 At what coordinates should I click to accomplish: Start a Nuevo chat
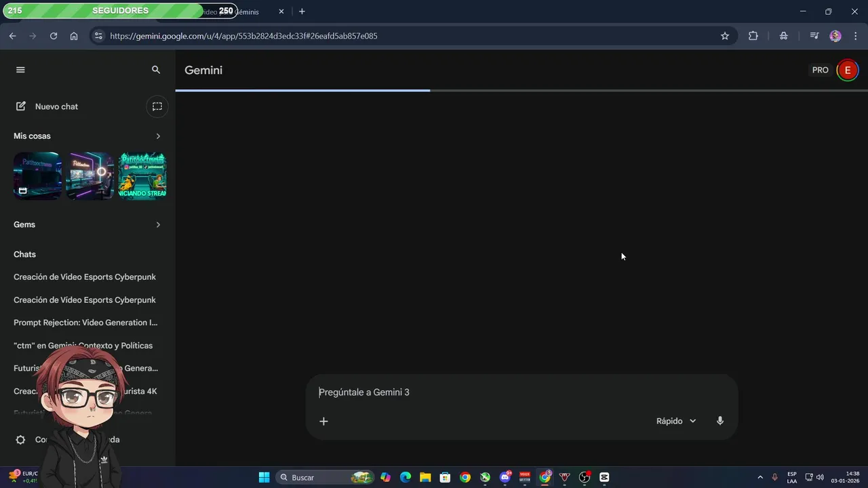coord(56,106)
